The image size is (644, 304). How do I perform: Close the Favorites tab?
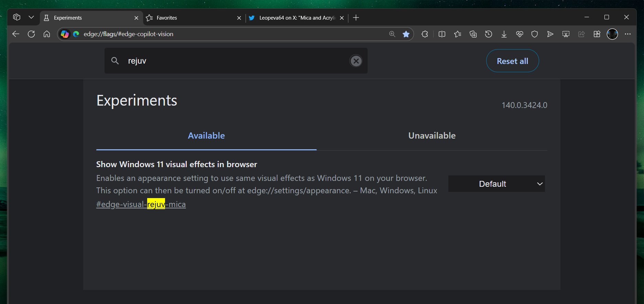(x=239, y=18)
